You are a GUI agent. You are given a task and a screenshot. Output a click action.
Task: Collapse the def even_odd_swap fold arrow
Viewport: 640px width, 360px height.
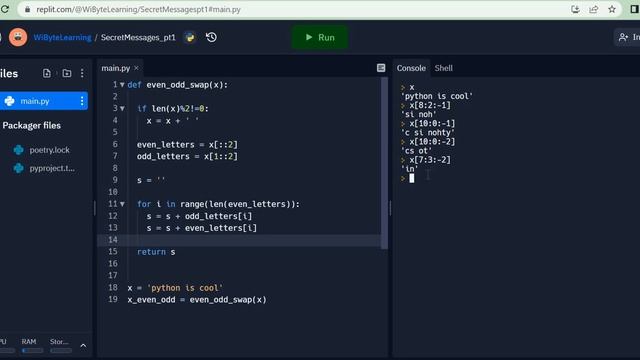click(122, 85)
